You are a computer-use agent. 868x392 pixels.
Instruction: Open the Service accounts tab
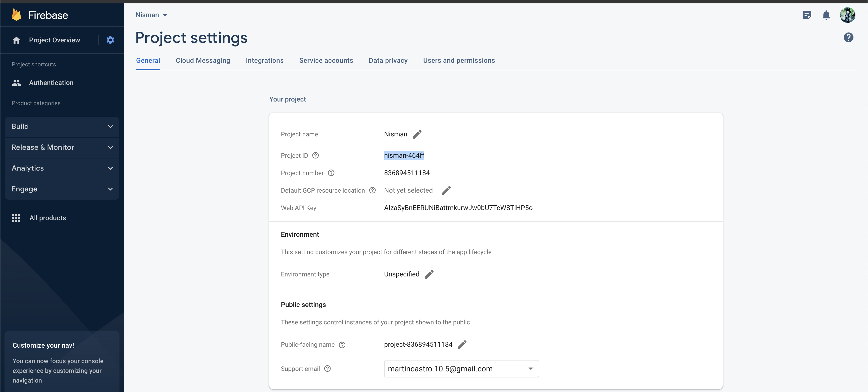(326, 61)
